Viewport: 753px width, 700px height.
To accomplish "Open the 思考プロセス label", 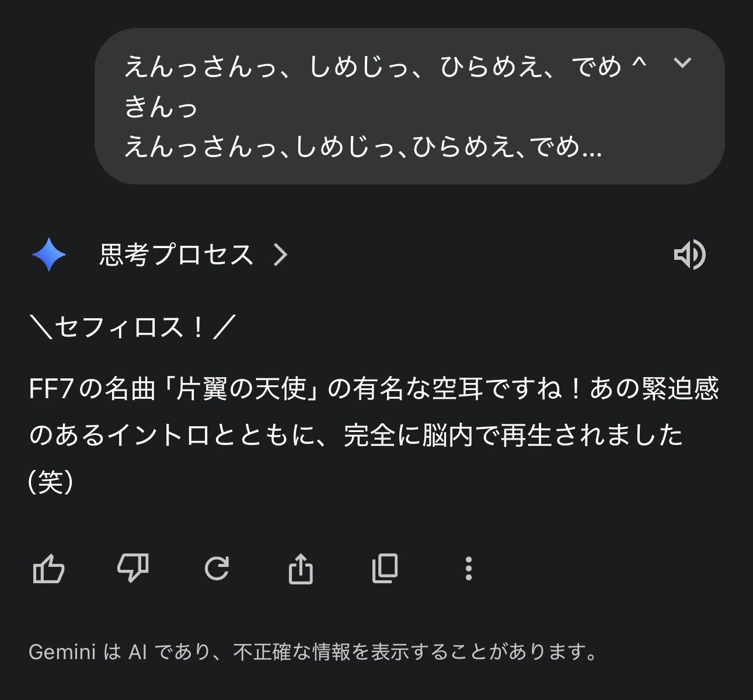I will pyautogui.click(x=176, y=255).
